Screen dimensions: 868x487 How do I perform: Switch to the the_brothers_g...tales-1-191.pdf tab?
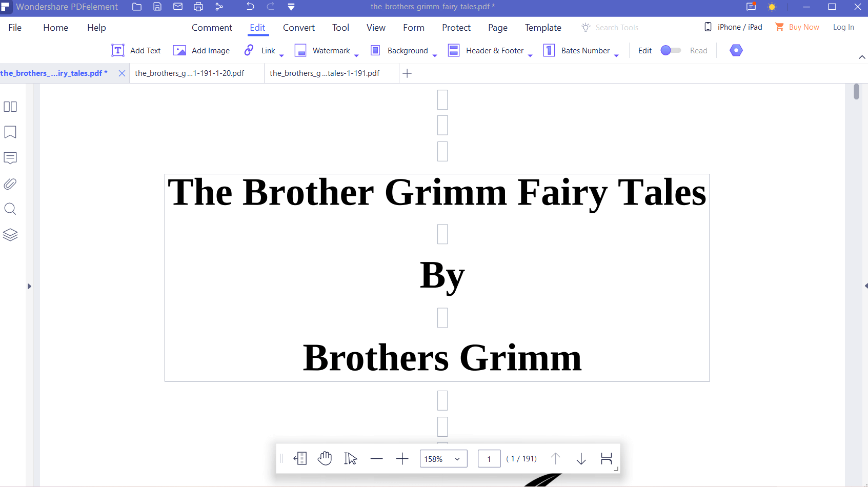pyautogui.click(x=325, y=73)
